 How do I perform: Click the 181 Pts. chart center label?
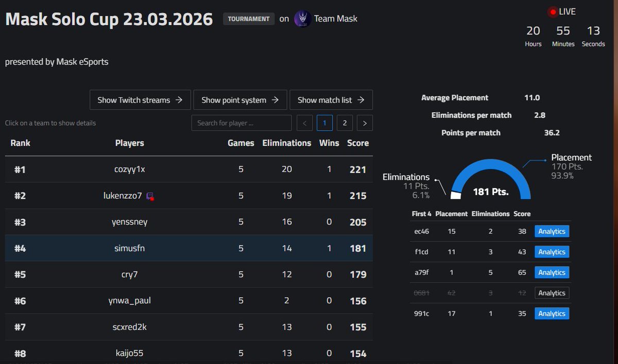coord(491,192)
